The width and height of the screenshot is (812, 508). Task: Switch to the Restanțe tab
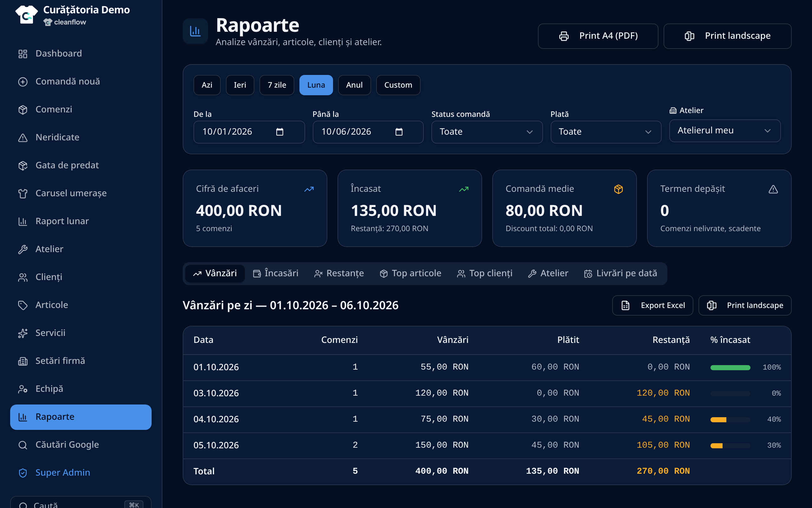[x=339, y=273]
